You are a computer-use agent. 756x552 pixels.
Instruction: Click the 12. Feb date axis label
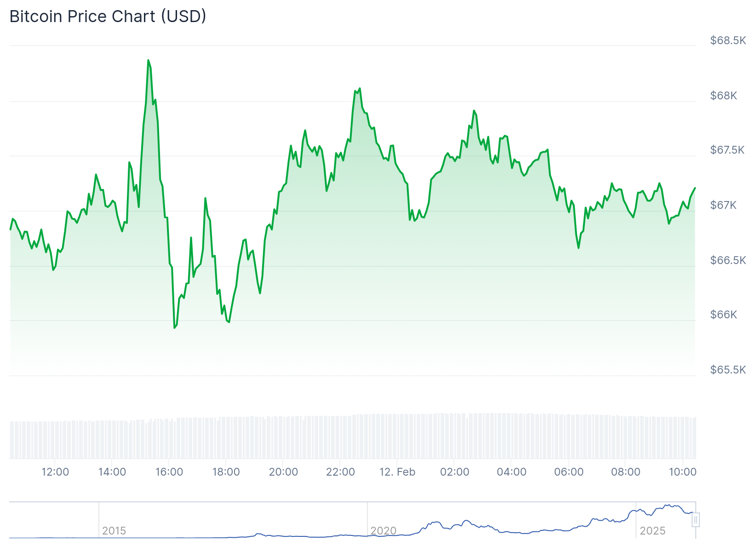pyautogui.click(x=397, y=472)
